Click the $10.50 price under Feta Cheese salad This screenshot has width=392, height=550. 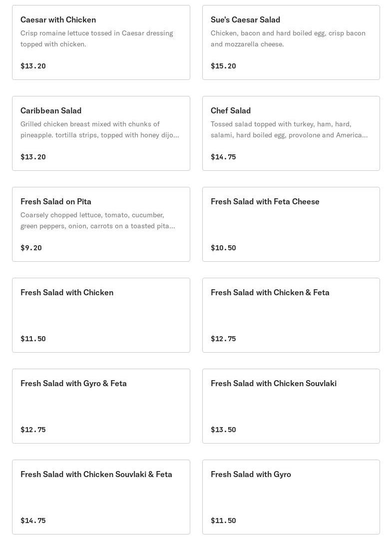click(223, 248)
